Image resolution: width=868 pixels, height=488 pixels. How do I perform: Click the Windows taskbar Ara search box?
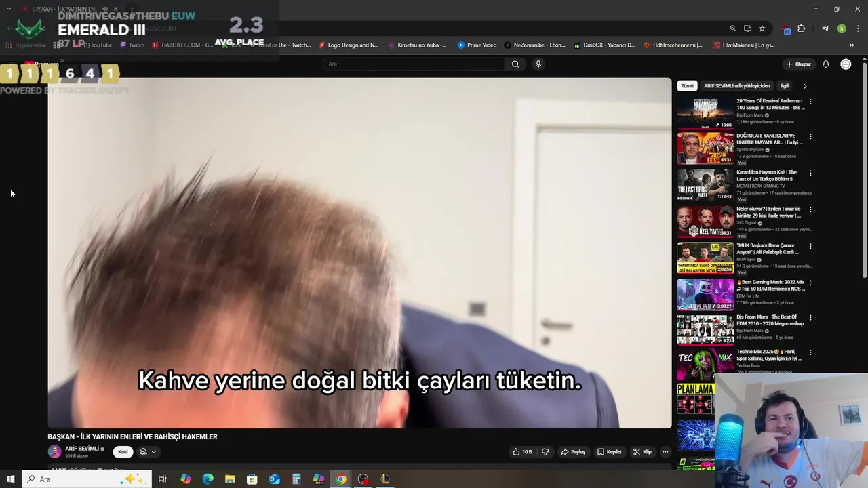pyautogui.click(x=86, y=479)
